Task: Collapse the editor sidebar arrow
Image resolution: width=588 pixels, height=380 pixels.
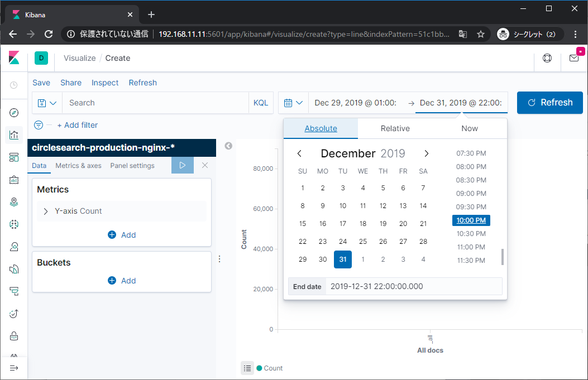Action: 228,146
